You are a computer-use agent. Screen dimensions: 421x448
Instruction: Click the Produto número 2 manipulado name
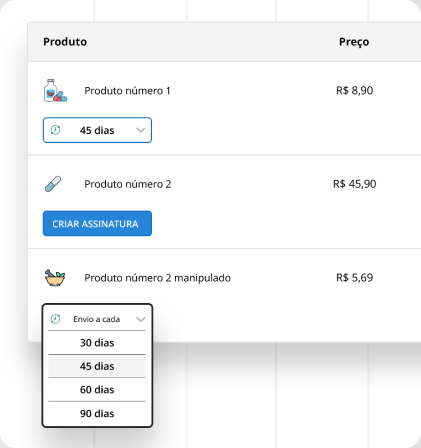click(x=157, y=278)
